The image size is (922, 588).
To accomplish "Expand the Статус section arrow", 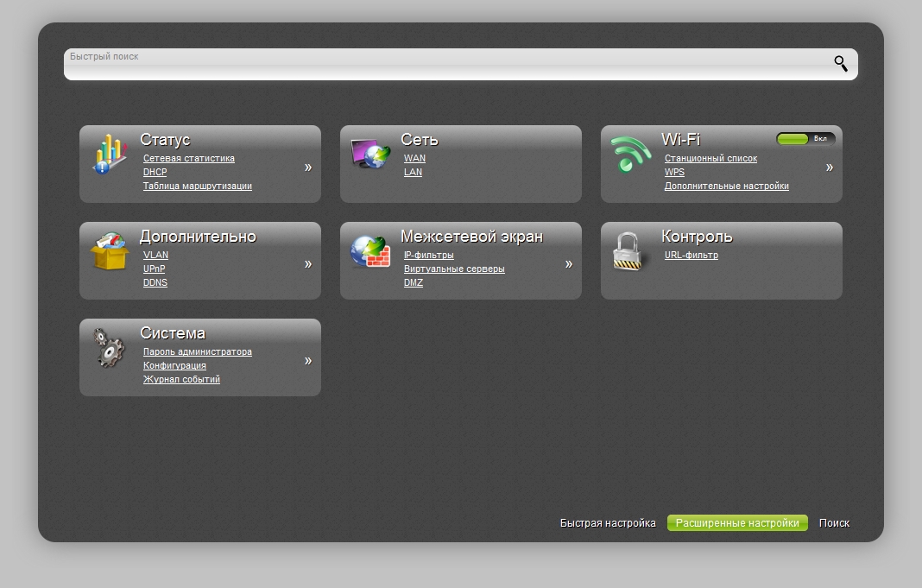I will pos(308,168).
